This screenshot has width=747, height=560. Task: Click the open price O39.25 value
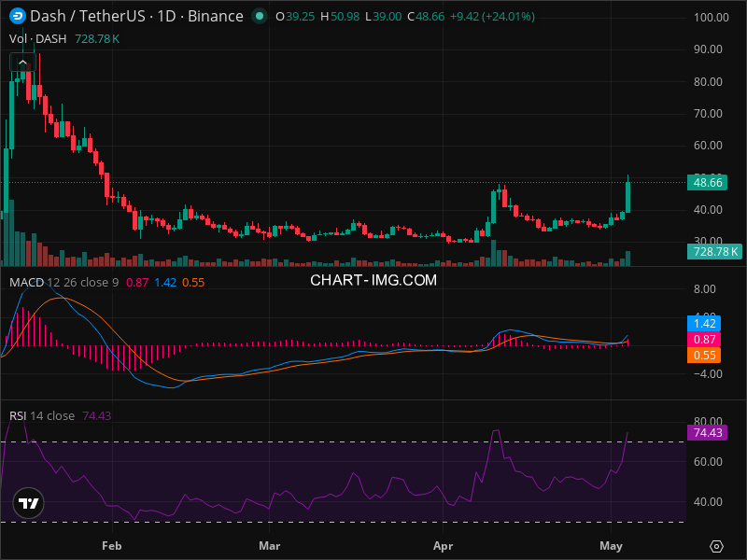click(x=295, y=17)
